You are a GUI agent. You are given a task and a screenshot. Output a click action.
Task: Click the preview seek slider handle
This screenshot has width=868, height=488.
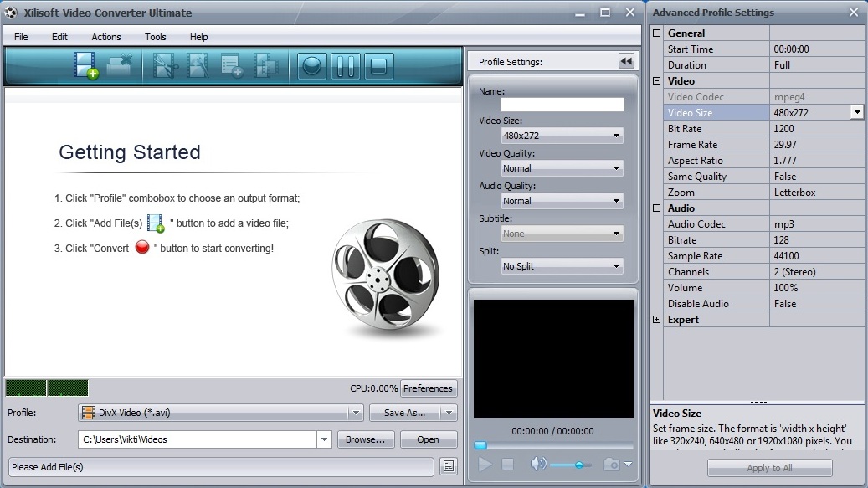[480, 445]
